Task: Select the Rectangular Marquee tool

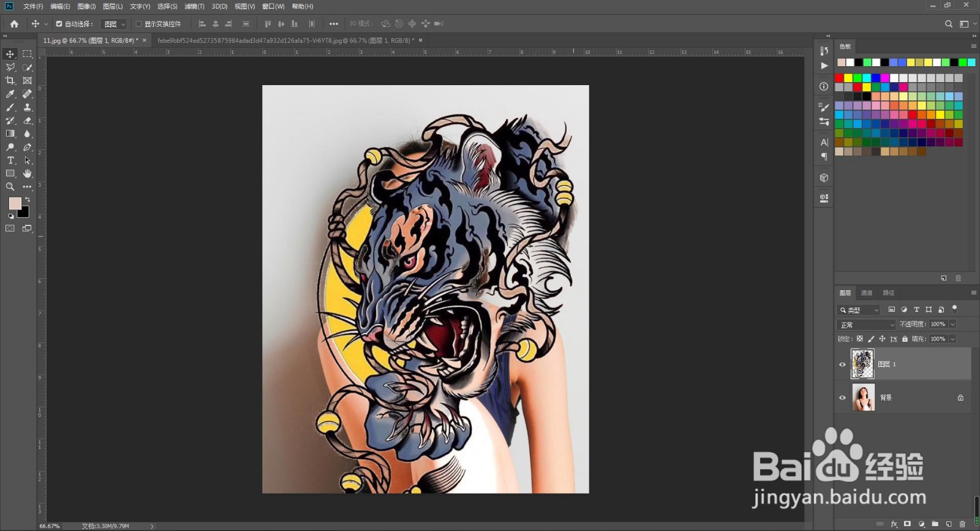Action: [x=27, y=54]
